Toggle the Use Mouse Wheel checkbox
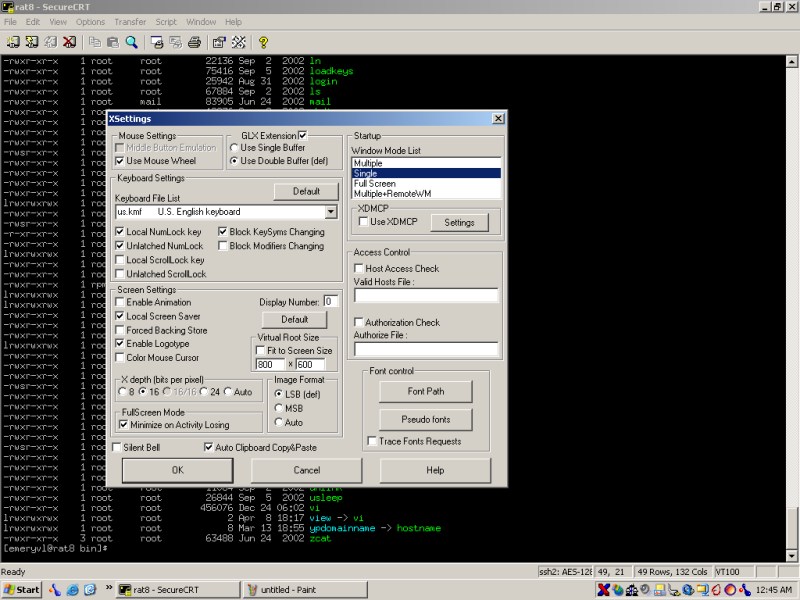Image resolution: width=800 pixels, height=600 pixels. pyautogui.click(x=121, y=161)
